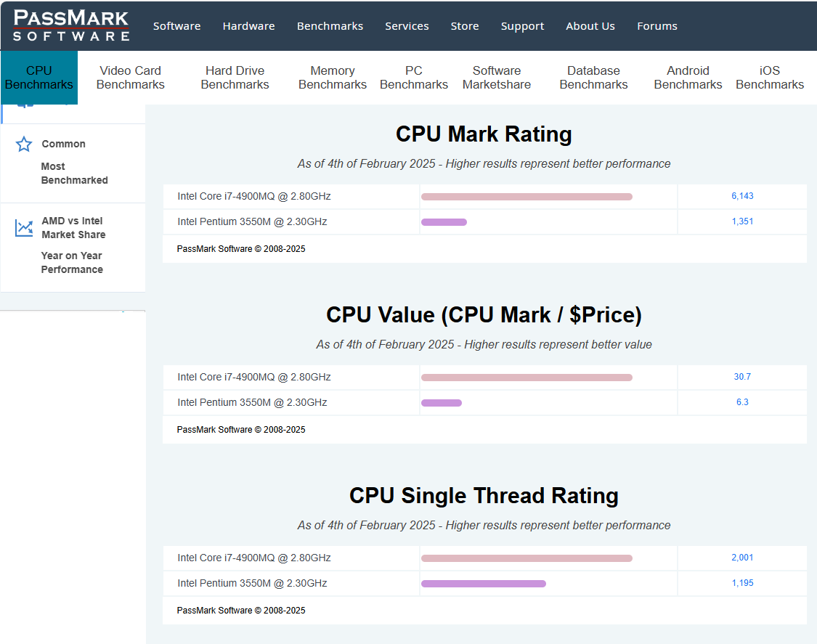Click the CPU Value (CPU Mark / $Price) heading
The width and height of the screenshot is (817, 644).
pos(484,315)
